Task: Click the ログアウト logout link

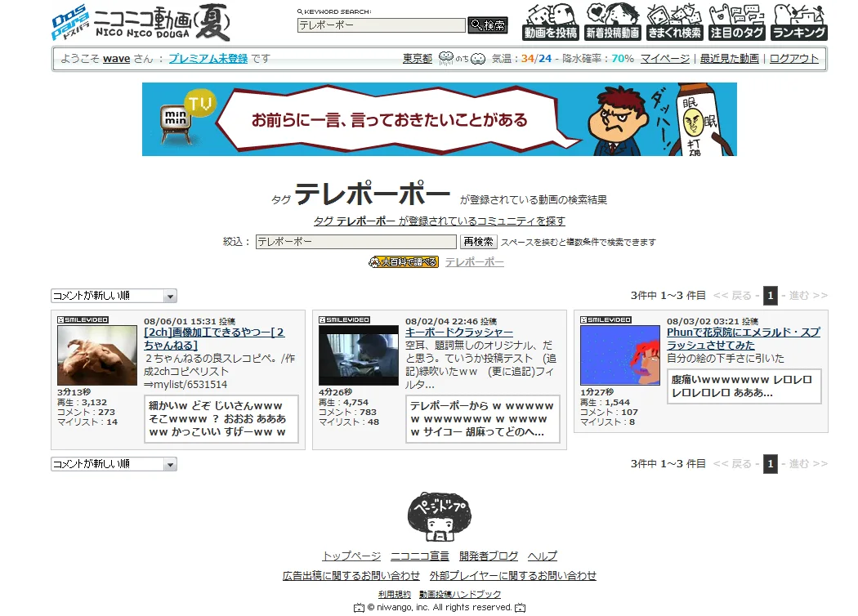Action: [793, 59]
